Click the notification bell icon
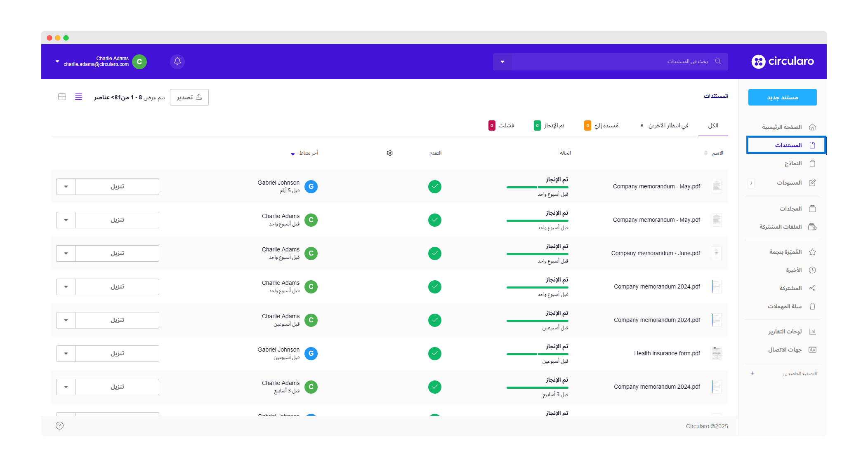The width and height of the screenshot is (868, 467). click(177, 61)
